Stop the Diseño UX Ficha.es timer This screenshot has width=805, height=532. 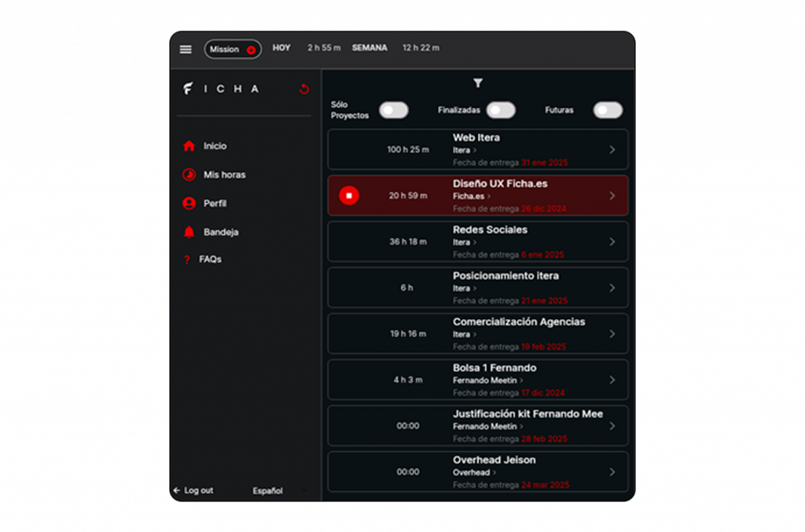pyautogui.click(x=349, y=196)
